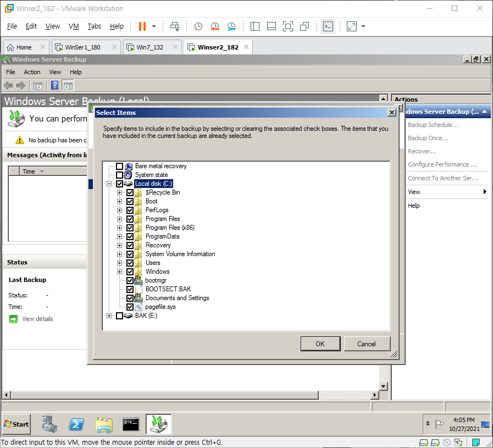
Task: Click the horizontal scrollbar thumb
Action: coord(165,395)
